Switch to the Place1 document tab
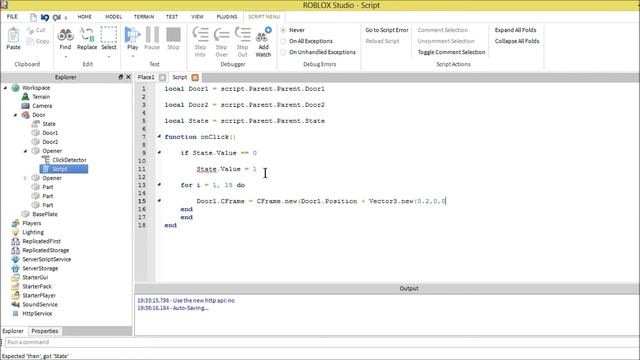Viewport: 640px width, 360px height. 146,77
